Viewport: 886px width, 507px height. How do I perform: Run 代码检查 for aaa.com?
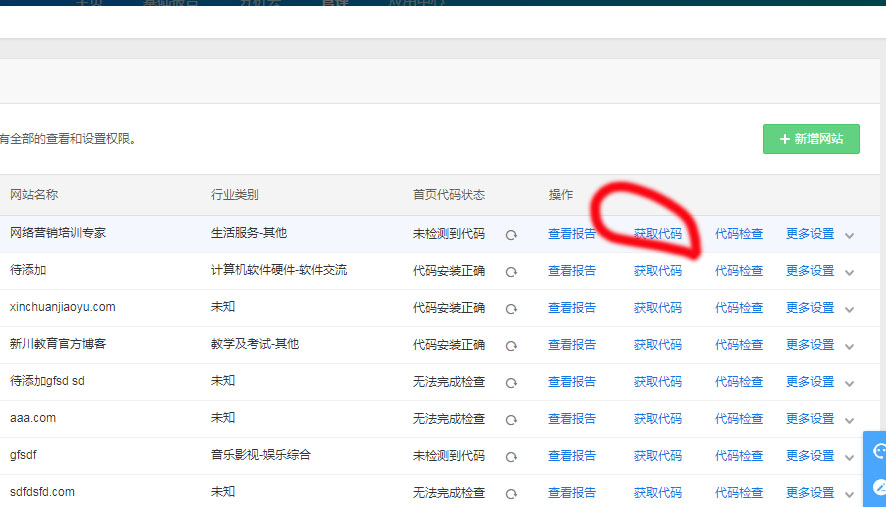tap(739, 419)
